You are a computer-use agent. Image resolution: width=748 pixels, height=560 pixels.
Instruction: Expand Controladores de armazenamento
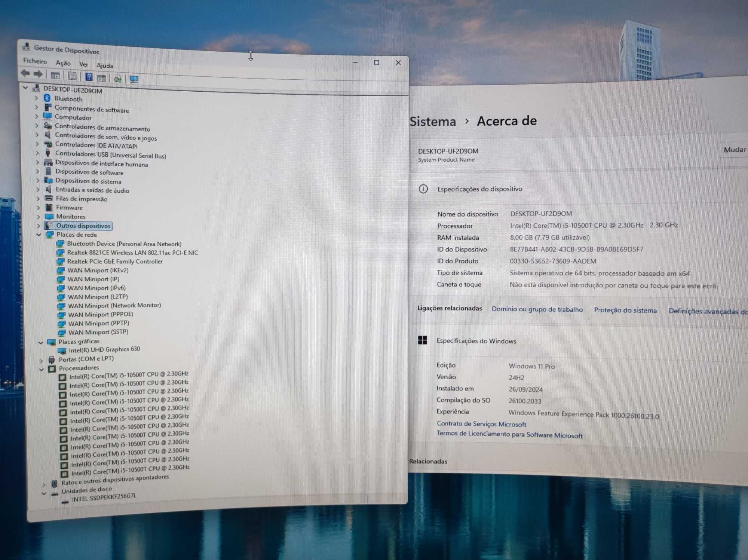[x=37, y=125]
